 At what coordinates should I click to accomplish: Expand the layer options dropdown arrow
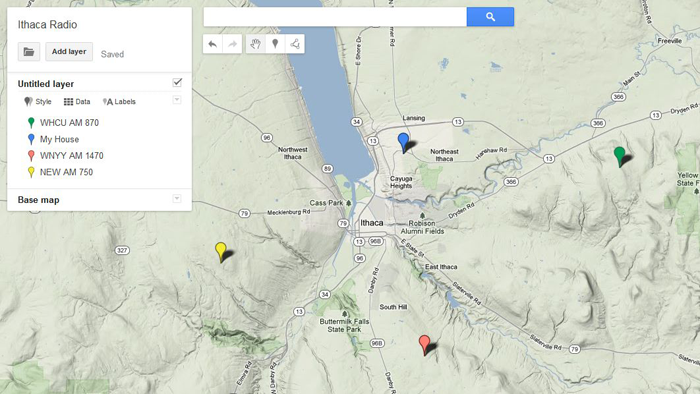pos(177,100)
